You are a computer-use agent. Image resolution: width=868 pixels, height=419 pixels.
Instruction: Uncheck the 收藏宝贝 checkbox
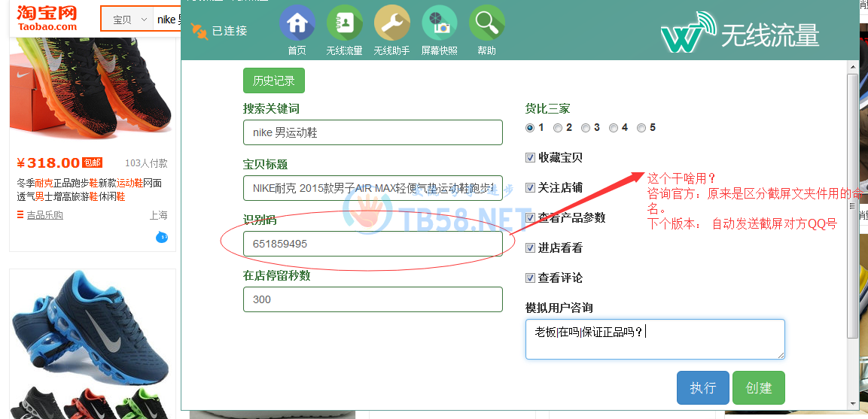tap(530, 158)
